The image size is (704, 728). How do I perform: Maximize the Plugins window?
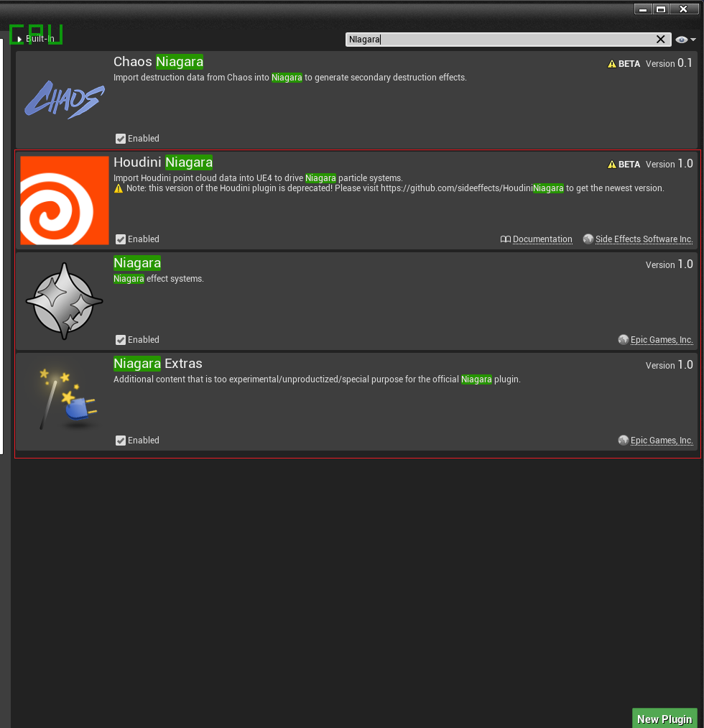click(661, 9)
